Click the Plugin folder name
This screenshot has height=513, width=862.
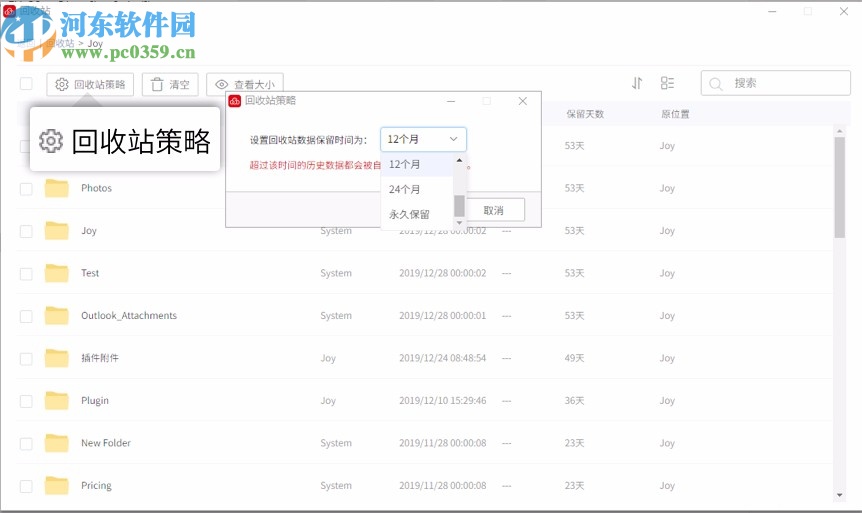click(95, 400)
